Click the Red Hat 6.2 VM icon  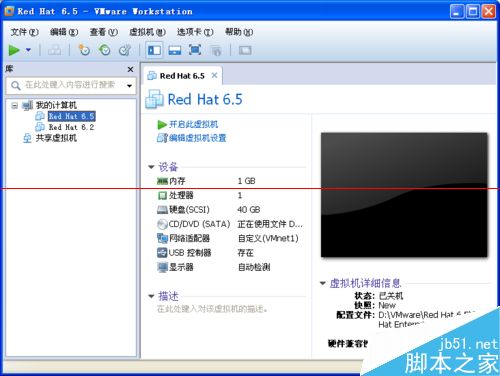click(40, 127)
